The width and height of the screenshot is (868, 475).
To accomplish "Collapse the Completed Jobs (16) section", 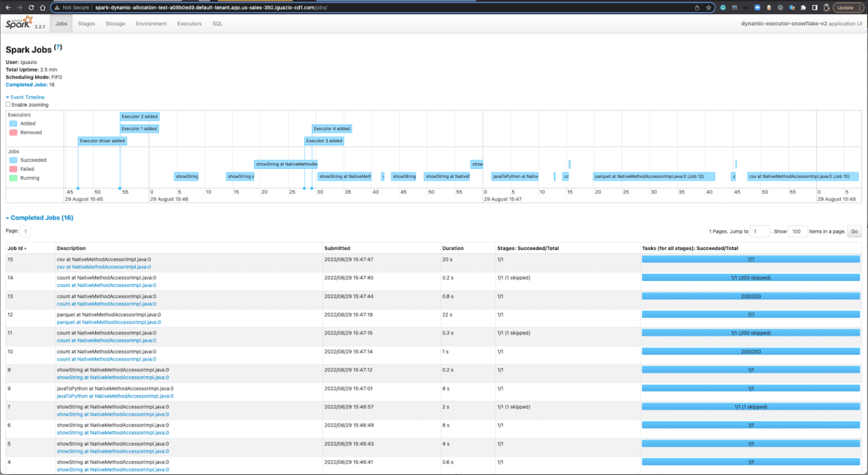I will (x=40, y=217).
